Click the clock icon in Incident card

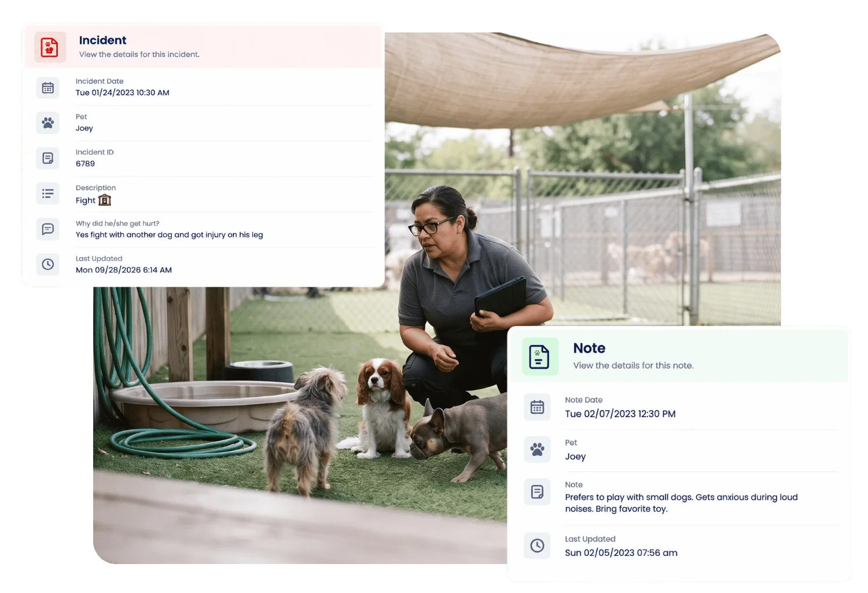[x=48, y=264]
